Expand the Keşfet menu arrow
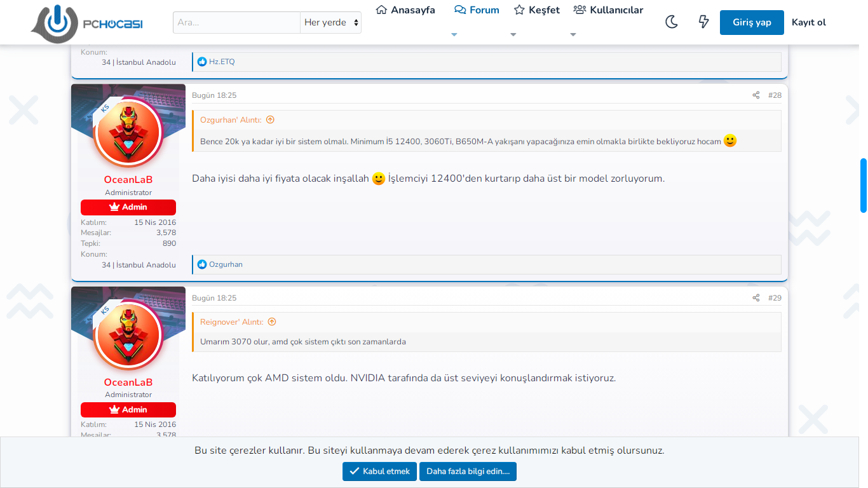 point(513,35)
